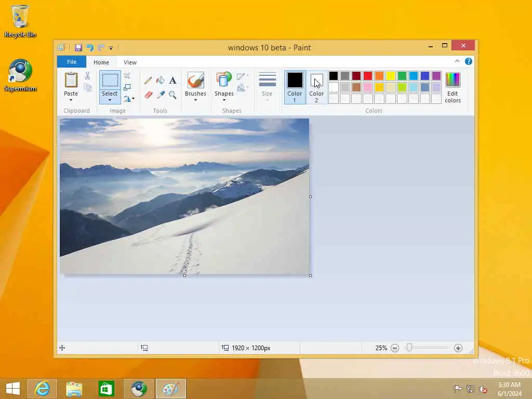Pick the green color swatch
Image resolution: width=532 pixels, height=399 pixels.
(402, 76)
